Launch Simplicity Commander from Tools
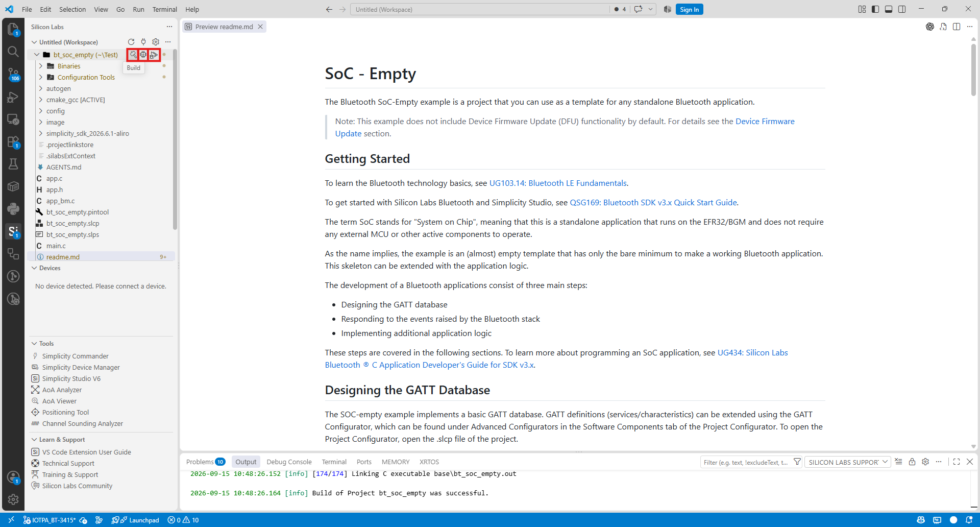980x527 pixels. [x=75, y=356]
